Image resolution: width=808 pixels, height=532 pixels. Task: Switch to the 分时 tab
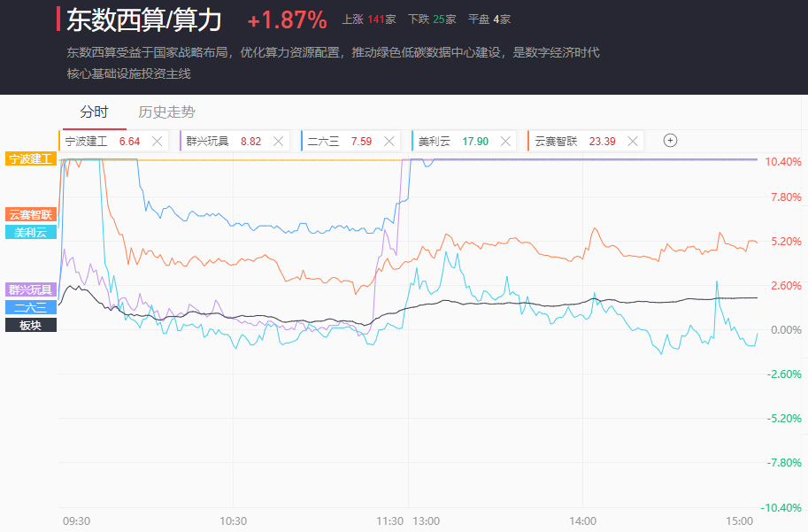click(x=94, y=112)
